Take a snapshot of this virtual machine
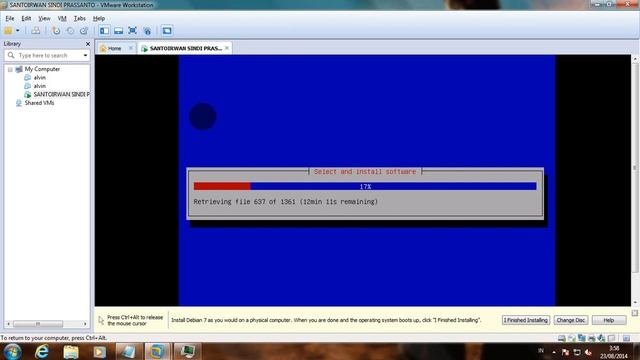Screen dimensions: 640x360 click(x=56, y=31)
